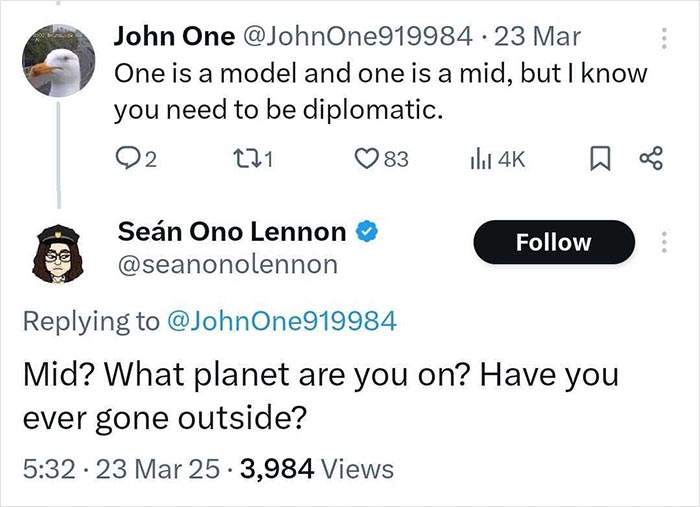The width and height of the screenshot is (700, 507).
Task: Click the @seanonolennon handle
Action: coord(227,264)
